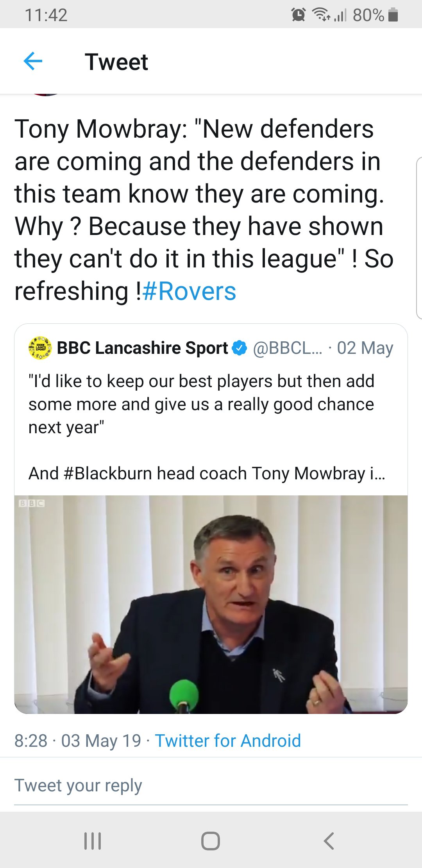The width and height of the screenshot is (422, 868).
Task: Open quoted tweet text about best players
Action: point(201,404)
